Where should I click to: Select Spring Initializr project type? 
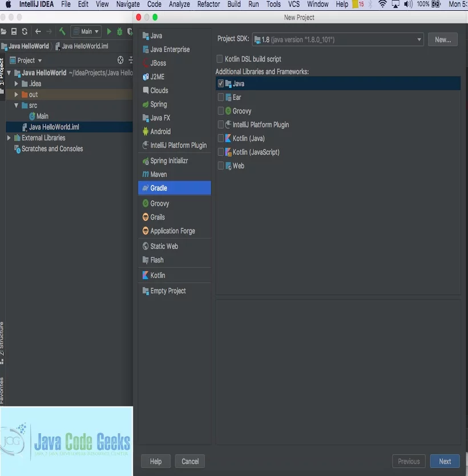[x=175, y=160]
